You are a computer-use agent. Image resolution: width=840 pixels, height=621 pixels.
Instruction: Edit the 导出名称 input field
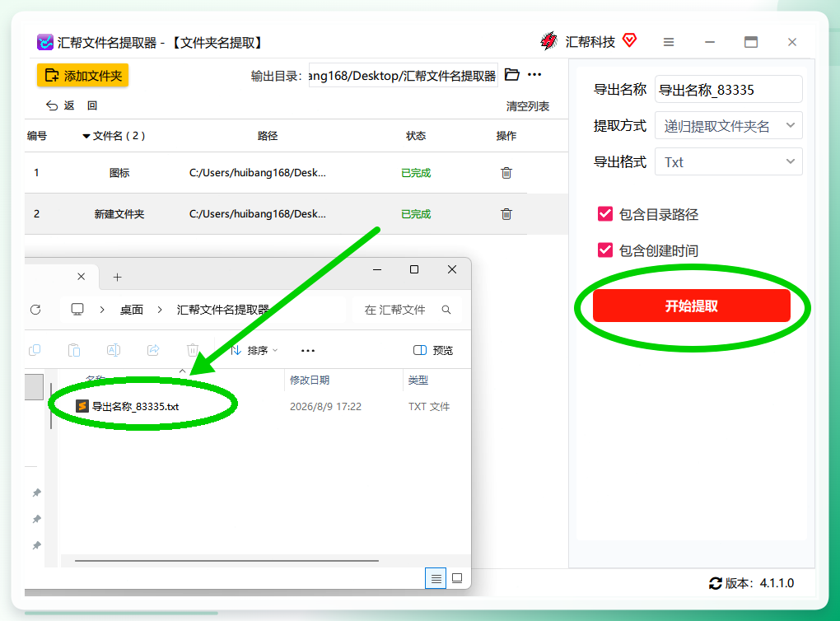pos(729,90)
